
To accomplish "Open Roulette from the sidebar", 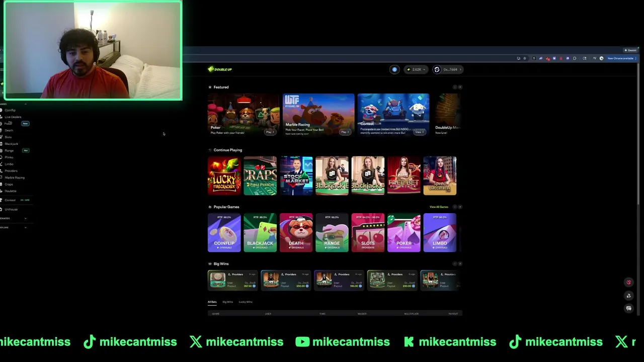I will point(10,191).
